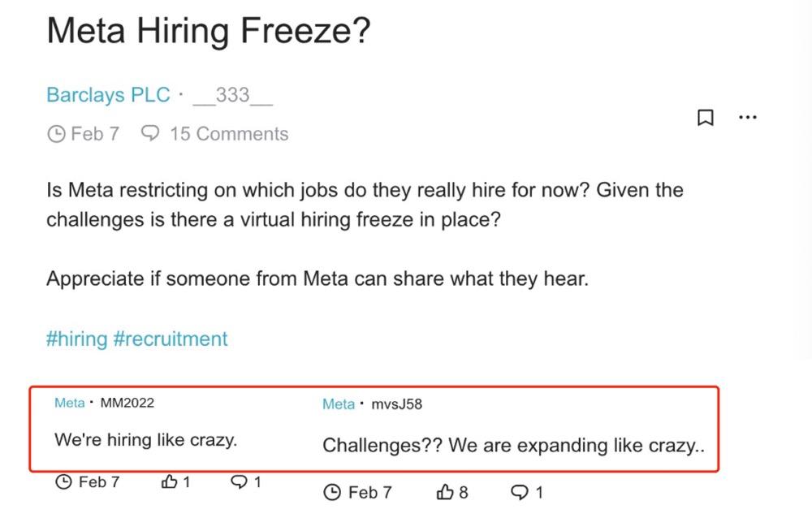Viewport: 812px width, 518px height.
Task: Click the Feb 7 timestamp on mvsJ58 comment
Action: coord(369,492)
